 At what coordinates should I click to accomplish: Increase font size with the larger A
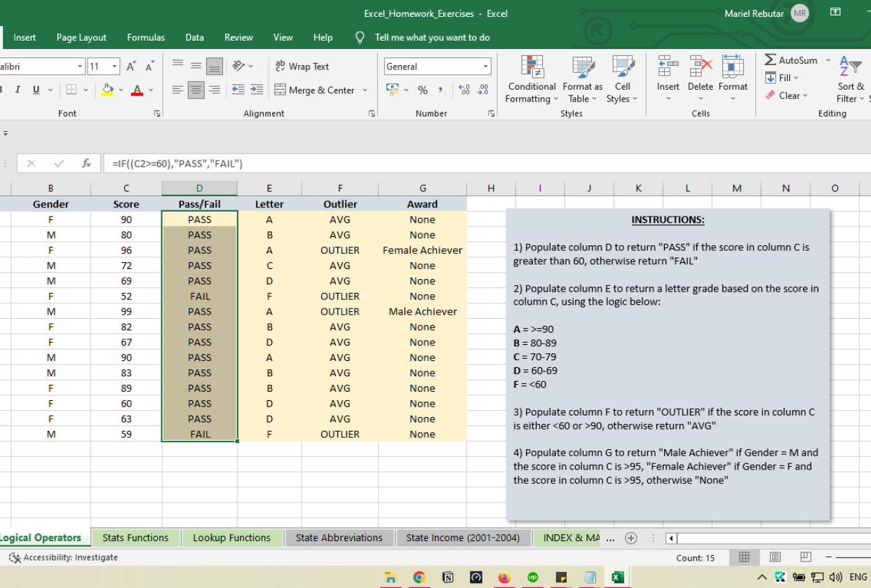pyautogui.click(x=131, y=67)
